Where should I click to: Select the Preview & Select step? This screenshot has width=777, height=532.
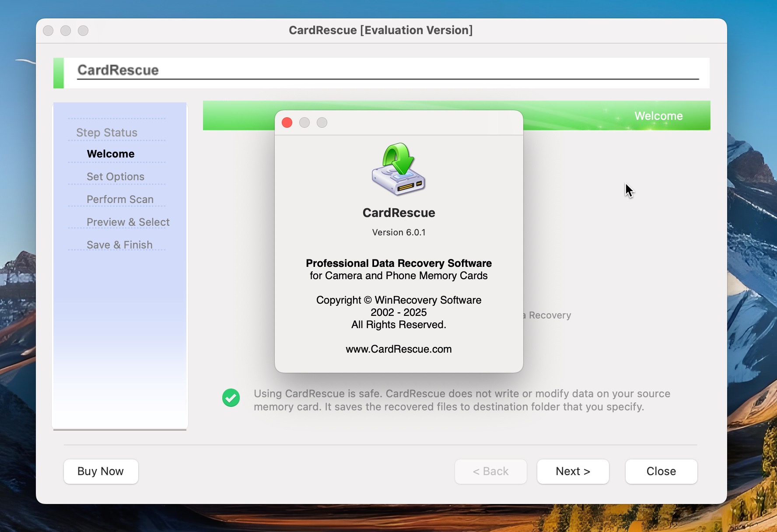coord(128,222)
